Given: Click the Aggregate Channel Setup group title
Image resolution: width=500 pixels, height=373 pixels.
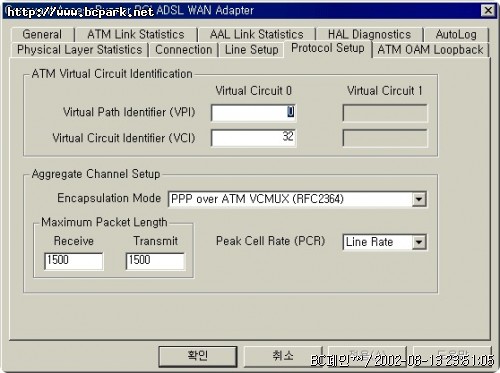Looking at the screenshot, I should (96, 174).
